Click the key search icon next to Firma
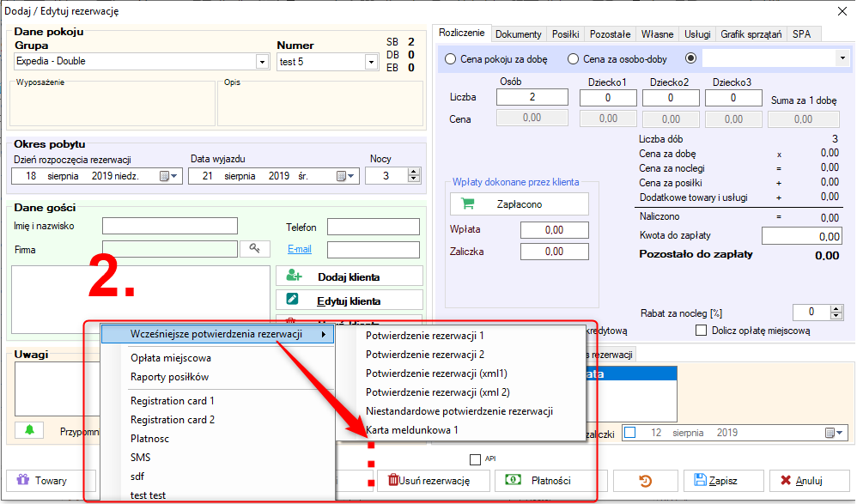Screen dimensions: 857x504 pyautogui.click(x=255, y=249)
